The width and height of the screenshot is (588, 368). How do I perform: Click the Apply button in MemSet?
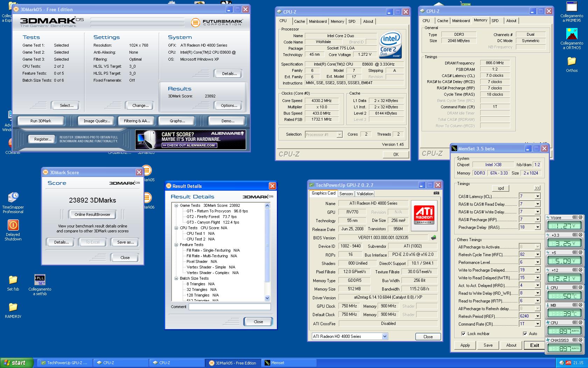pos(465,345)
